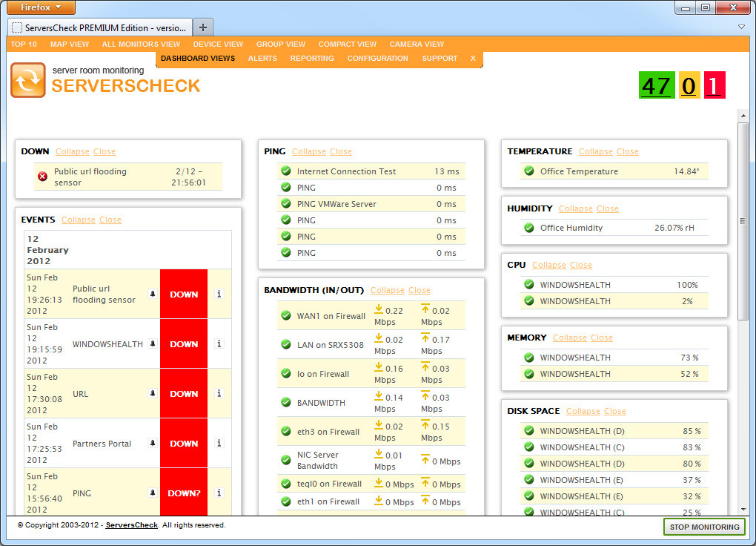Viewport: 756px width, 546px height.
Task: Click the yellow 0 warning counter
Action: tap(689, 85)
